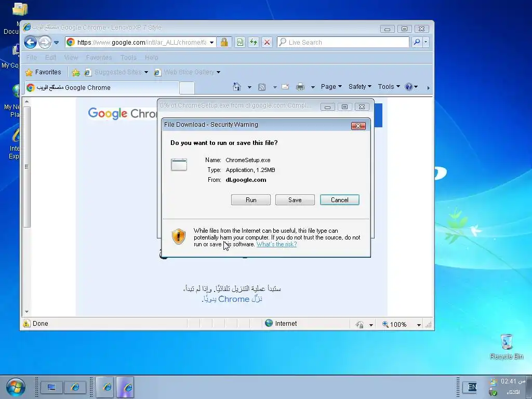Open the zoom level 100% dropdown
The height and width of the screenshot is (399, 532).
(x=418, y=325)
